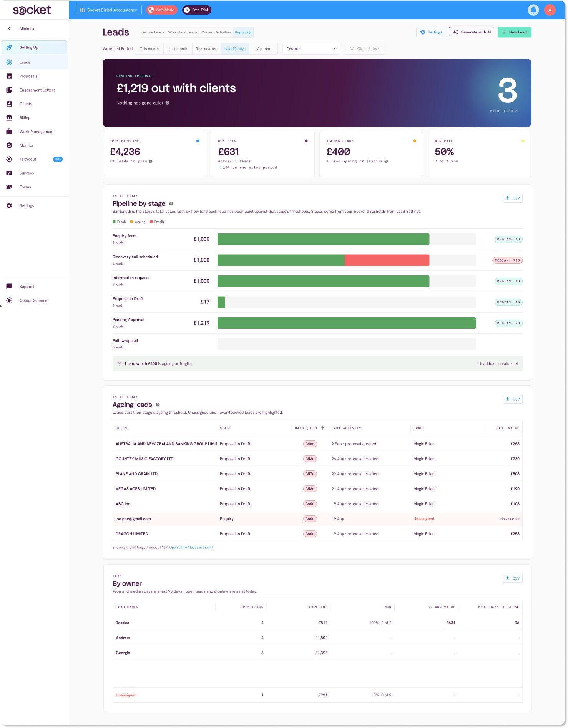Viewport: 568px width, 728px height.
Task: Click help icon beside Nothing has gone quiet
Action: 167,103
